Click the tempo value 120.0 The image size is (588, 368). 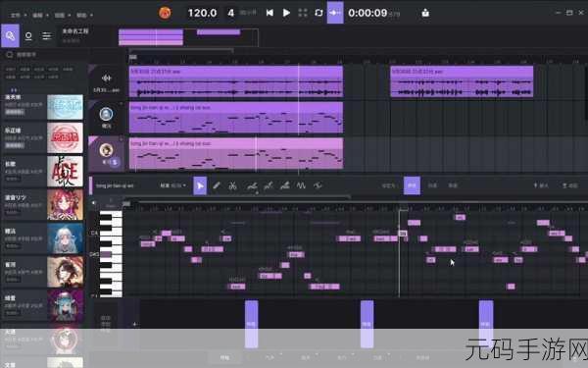pyautogui.click(x=202, y=13)
